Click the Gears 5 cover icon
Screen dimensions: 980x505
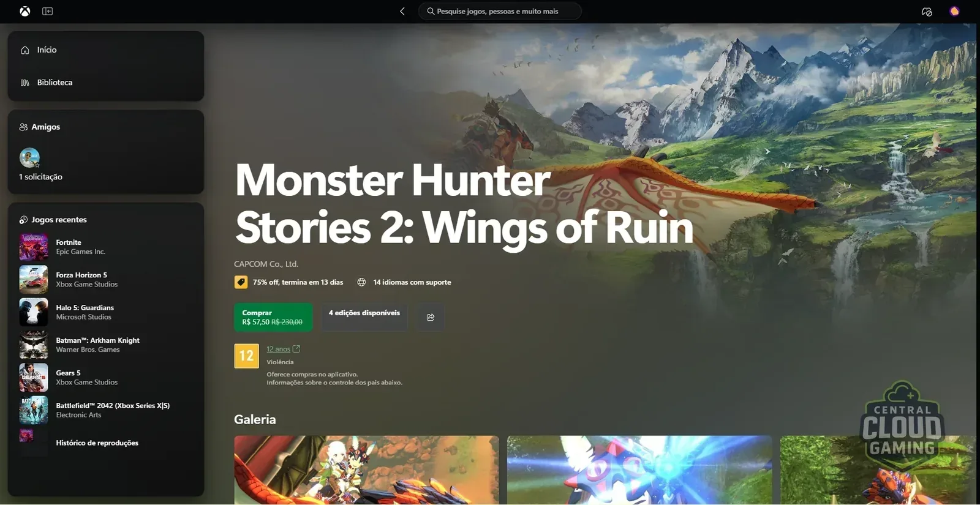34,377
